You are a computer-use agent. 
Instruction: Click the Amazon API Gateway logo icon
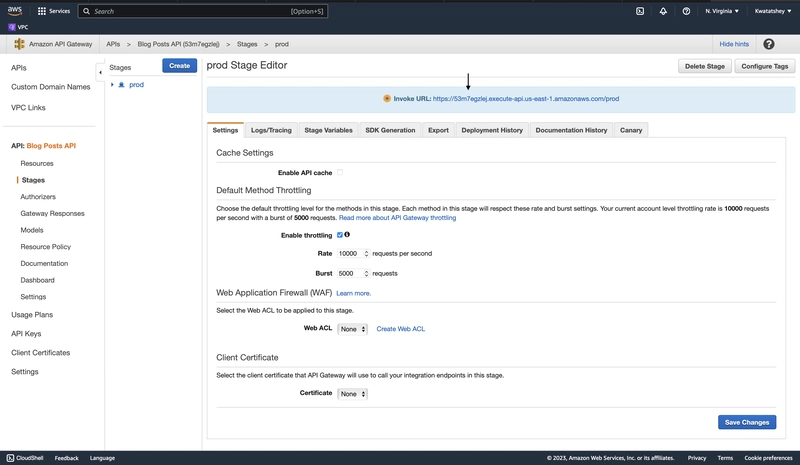pos(19,44)
